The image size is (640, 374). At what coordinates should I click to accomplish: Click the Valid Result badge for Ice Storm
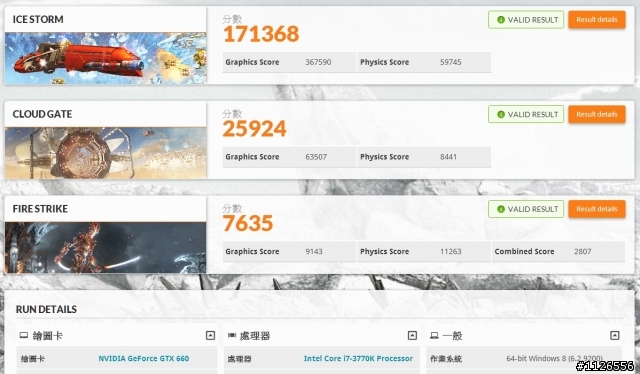(x=526, y=20)
